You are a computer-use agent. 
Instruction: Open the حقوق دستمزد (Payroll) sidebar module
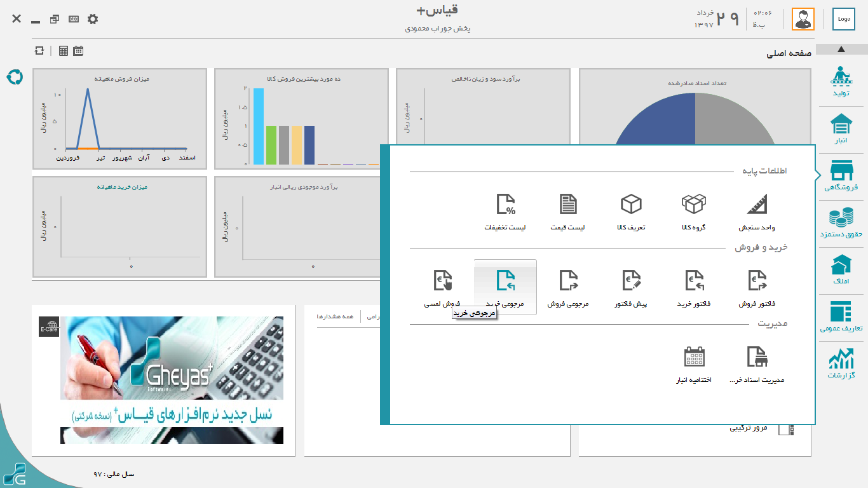(841, 223)
